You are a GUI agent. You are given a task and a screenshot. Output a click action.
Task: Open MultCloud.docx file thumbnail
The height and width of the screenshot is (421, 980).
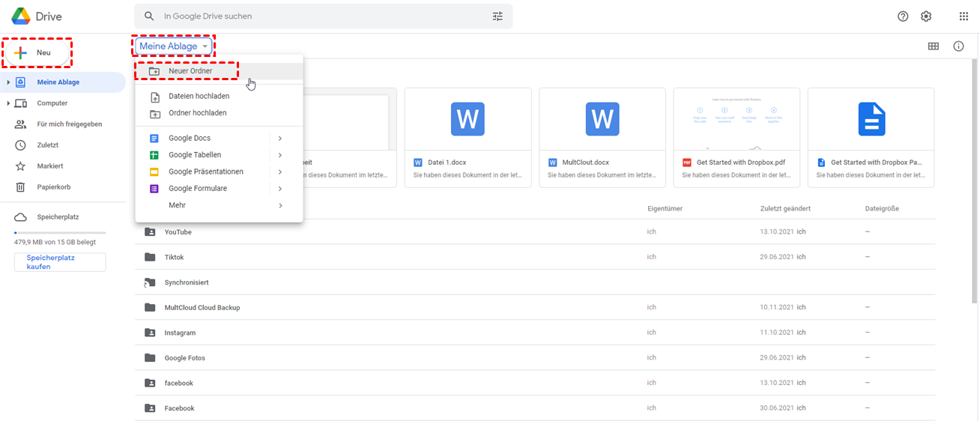point(602,120)
